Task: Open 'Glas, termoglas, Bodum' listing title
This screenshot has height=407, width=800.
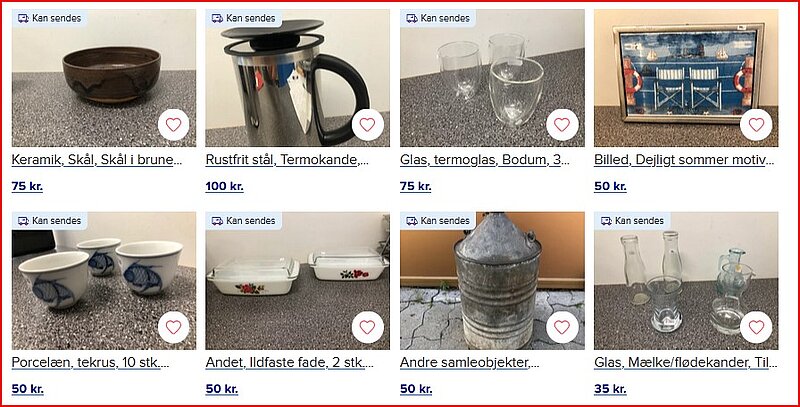Action: point(485,160)
